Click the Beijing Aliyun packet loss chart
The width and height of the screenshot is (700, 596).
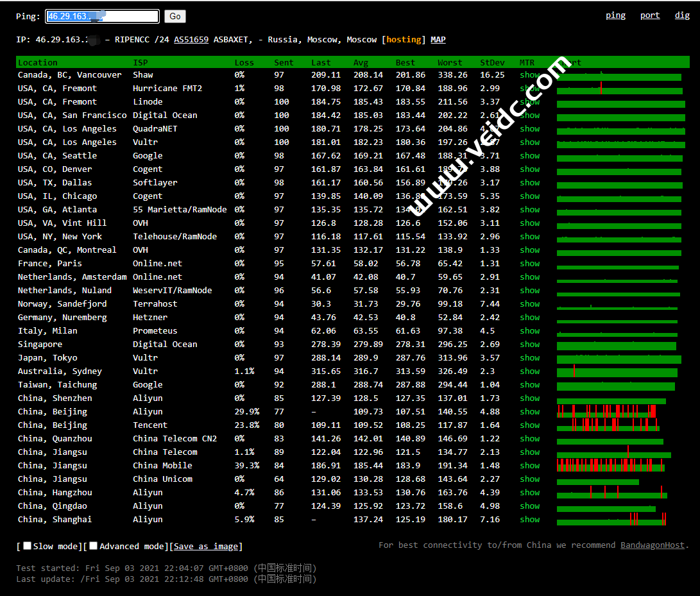(607, 412)
